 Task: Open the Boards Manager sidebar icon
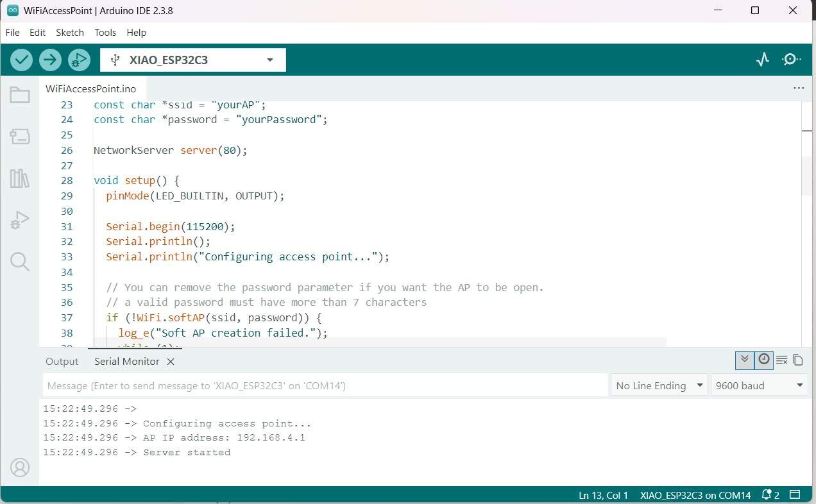[20, 136]
